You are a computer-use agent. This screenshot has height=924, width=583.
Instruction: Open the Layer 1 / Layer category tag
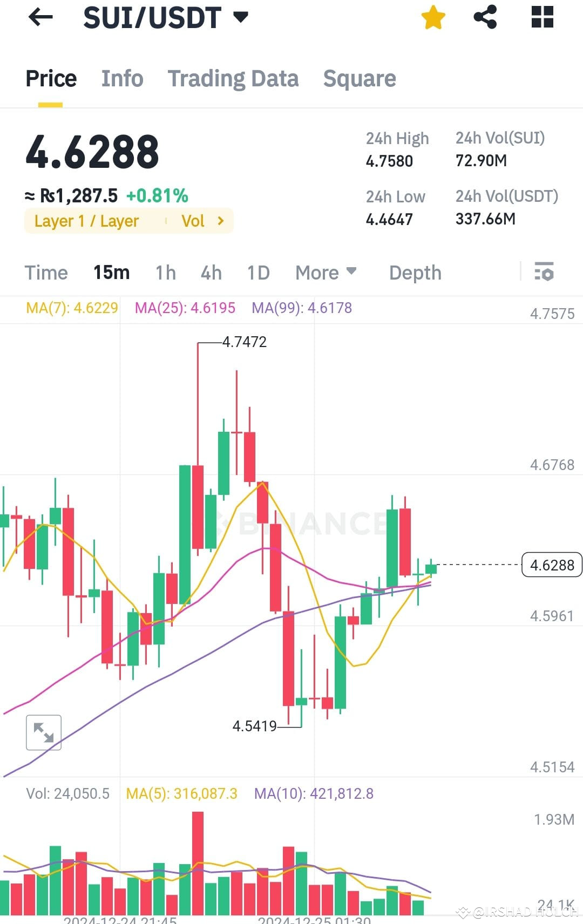click(86, 220)
